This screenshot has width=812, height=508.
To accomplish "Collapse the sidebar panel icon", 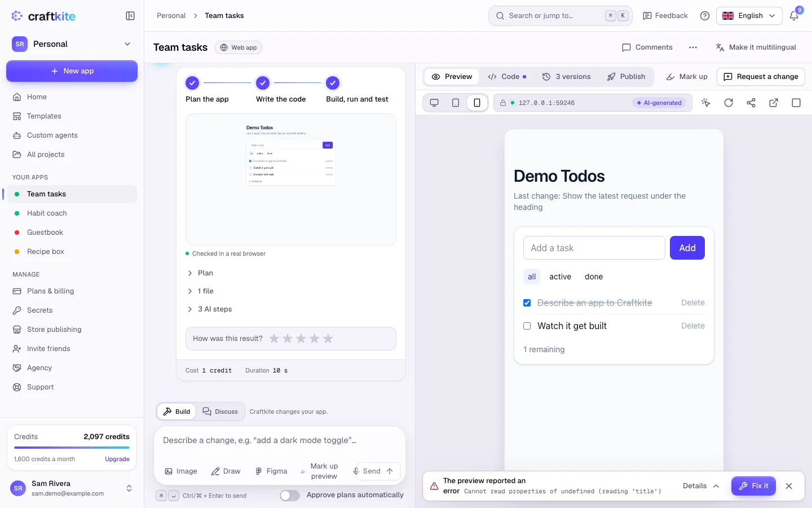I will pyautogui.click(x=130, y=16).
